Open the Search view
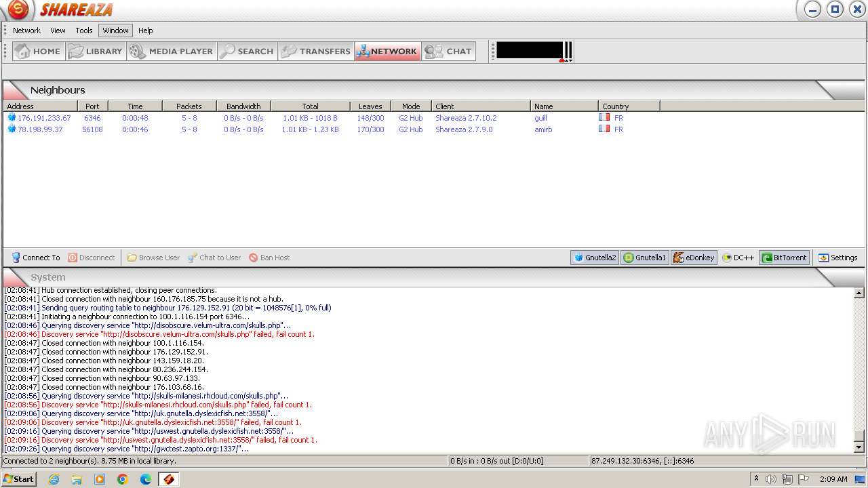868x488 pixels. (x=248, y=52)
